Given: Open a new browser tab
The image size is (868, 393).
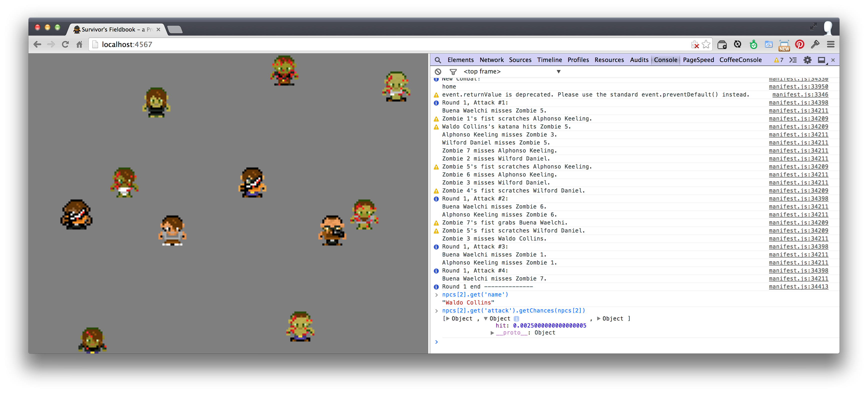Looking at the screenshot, I should 175,30.
